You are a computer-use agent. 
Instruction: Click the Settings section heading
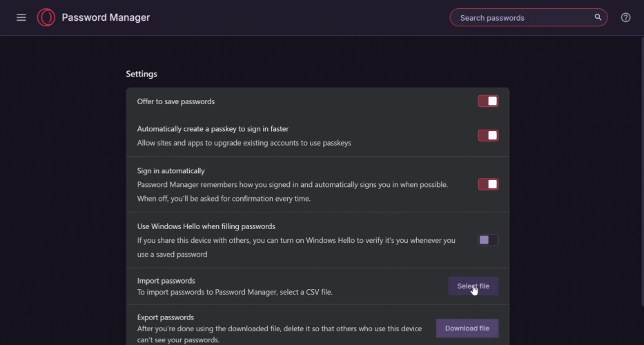coord(142,74)
